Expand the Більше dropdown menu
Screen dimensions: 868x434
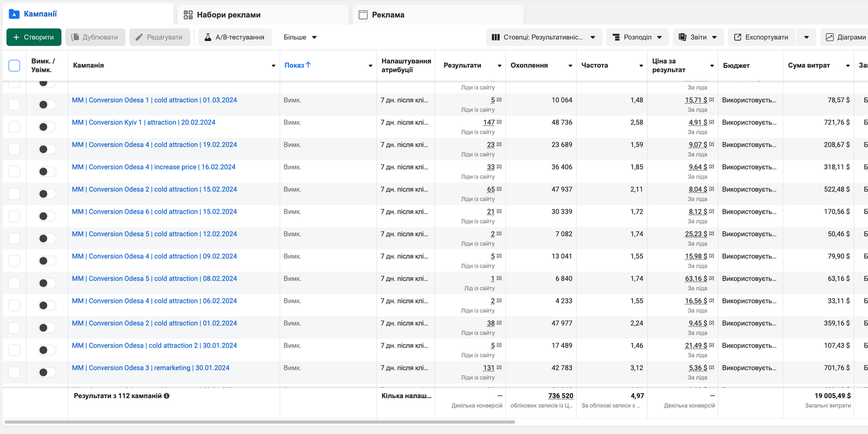pos(300,37)
